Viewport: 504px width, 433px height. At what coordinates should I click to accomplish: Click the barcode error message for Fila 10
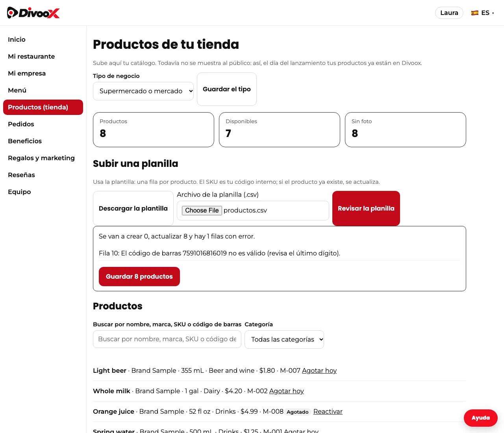click(220, 253)
